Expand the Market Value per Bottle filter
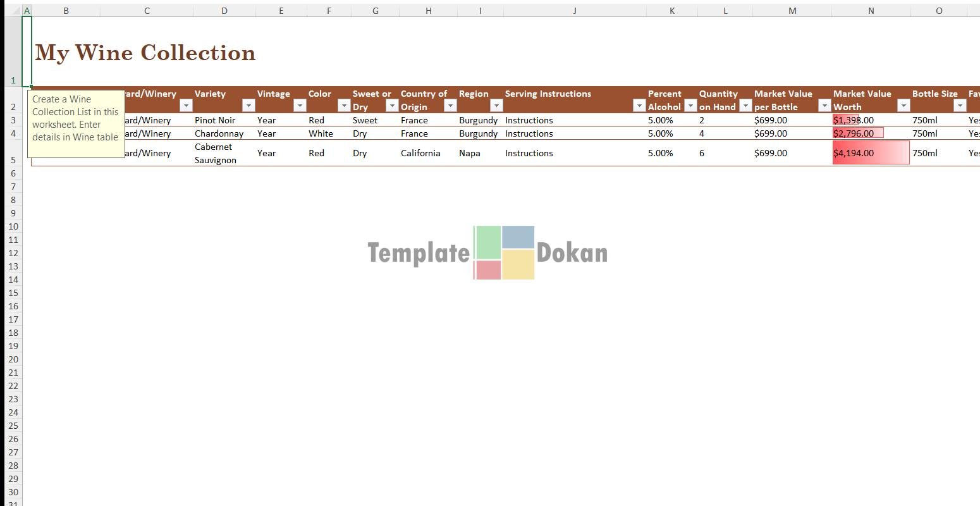Image resolution: width=980 pixels, height=506 pixels. (824, 106)
